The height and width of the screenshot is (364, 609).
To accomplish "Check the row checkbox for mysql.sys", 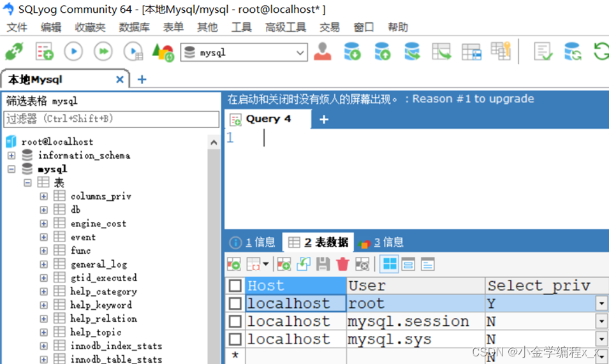I will [235, 339].
